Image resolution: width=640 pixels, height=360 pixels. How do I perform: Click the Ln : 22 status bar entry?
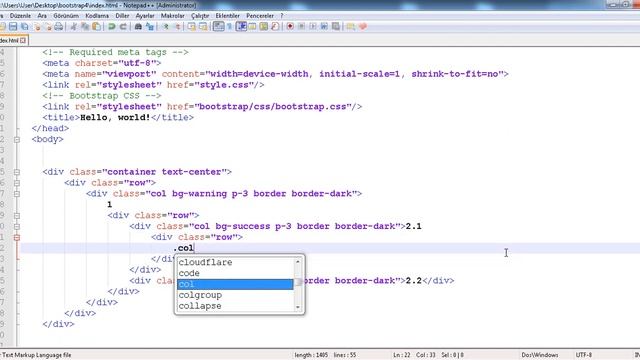402,355
